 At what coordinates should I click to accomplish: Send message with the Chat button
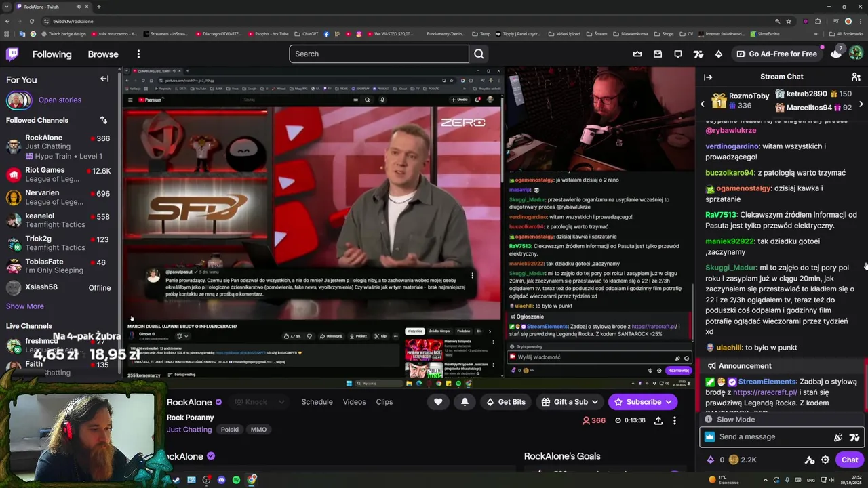click(849, 460)
